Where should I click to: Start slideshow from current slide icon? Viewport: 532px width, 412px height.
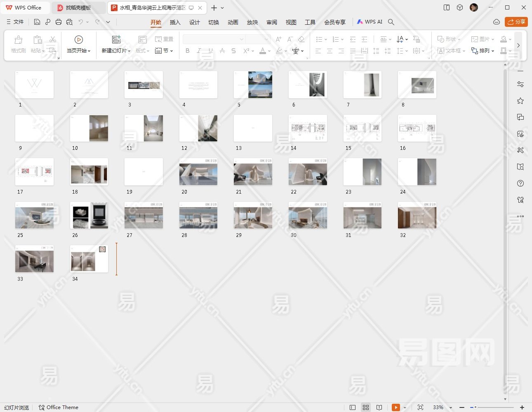coord(78,40)
